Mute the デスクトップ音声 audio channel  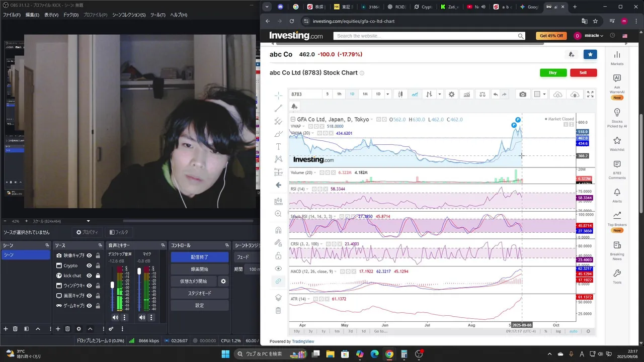point(115,317)
